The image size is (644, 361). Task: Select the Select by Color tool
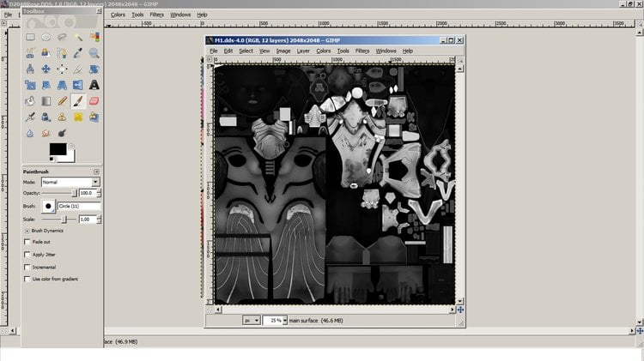coord(94,38)
